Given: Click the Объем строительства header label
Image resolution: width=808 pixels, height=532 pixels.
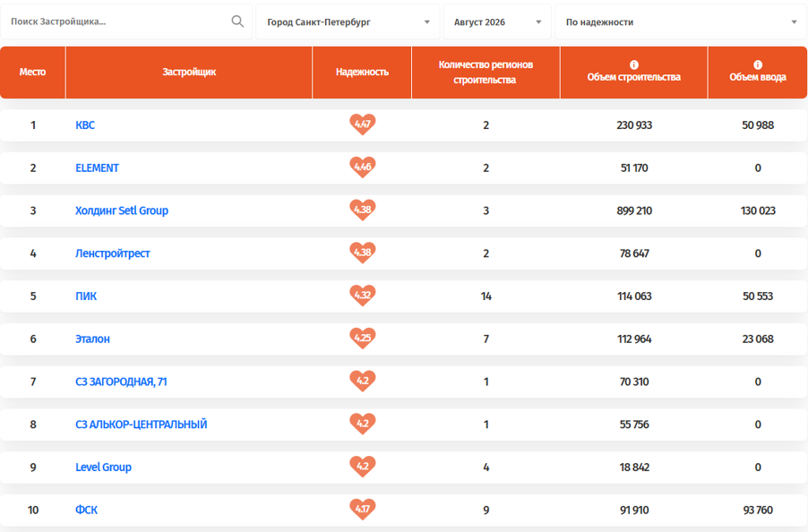Looking at the screenshot, I should 634,77.
